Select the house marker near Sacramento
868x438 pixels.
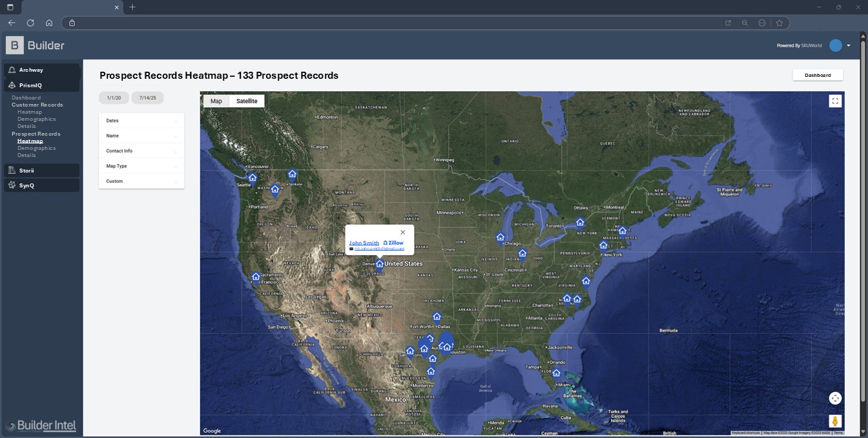256,277
